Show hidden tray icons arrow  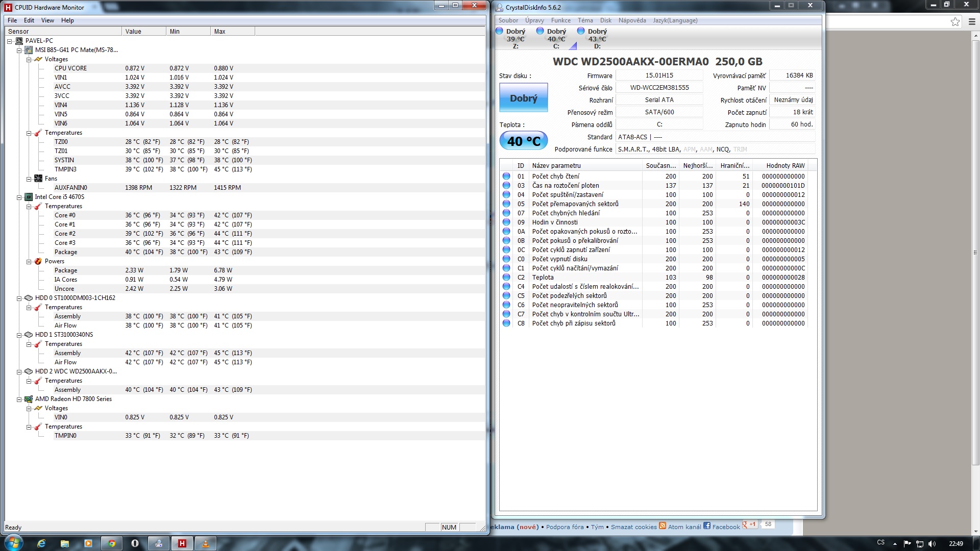click(x=895, y=544)
